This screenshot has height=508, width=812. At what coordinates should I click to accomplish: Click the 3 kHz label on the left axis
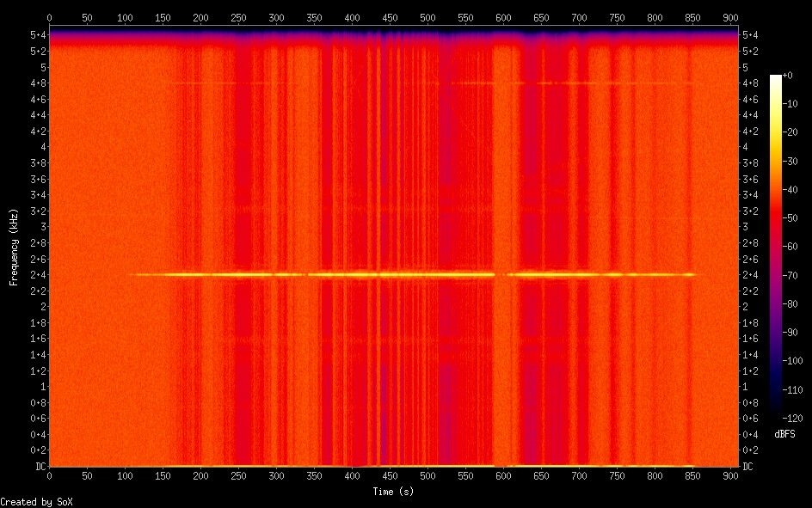click(x=42, y=227)
